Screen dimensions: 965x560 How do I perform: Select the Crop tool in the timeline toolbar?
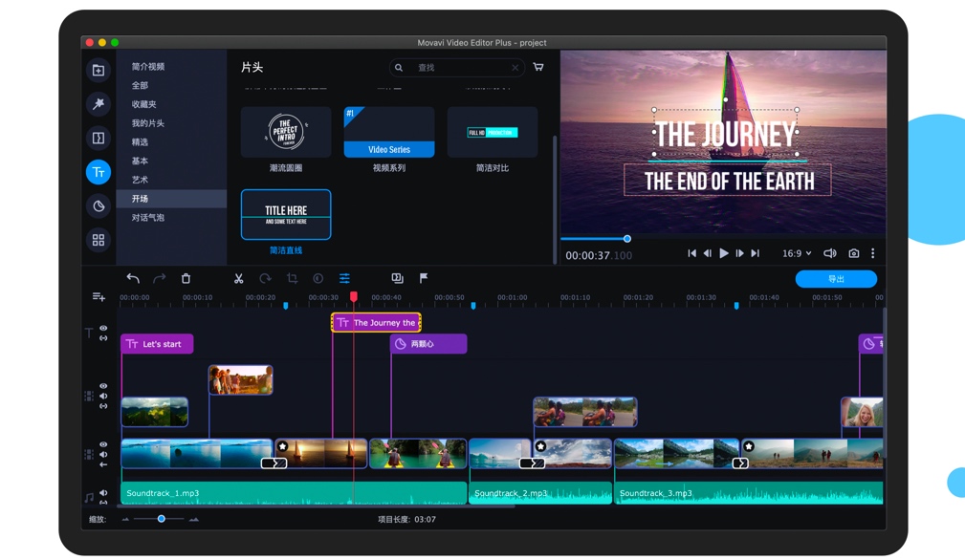point(292,278)
